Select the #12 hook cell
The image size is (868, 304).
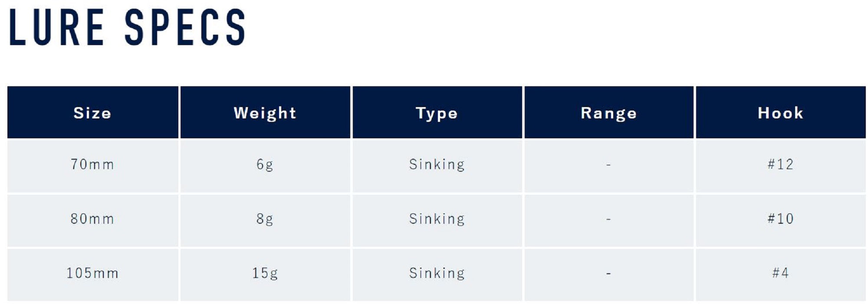[x=780, y=164]
